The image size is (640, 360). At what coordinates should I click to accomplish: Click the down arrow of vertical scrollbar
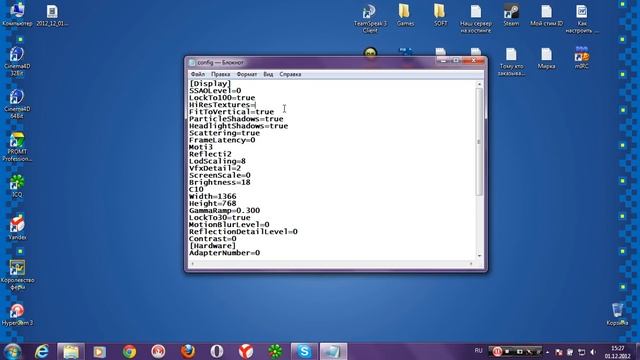point(479,256)
